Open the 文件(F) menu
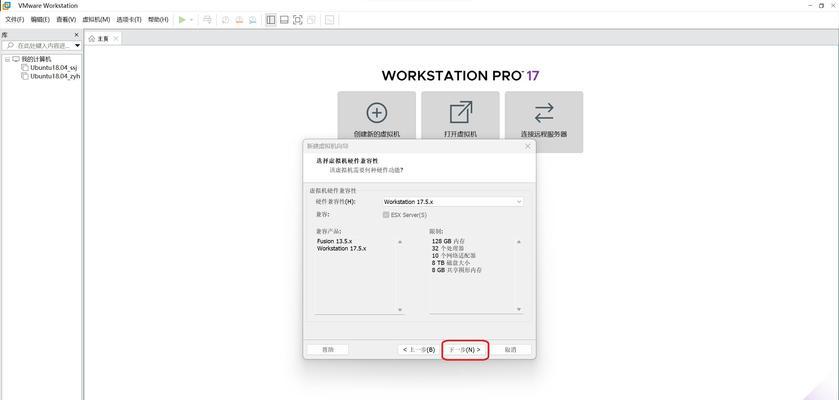839x400 pixels. coord(14,20)
